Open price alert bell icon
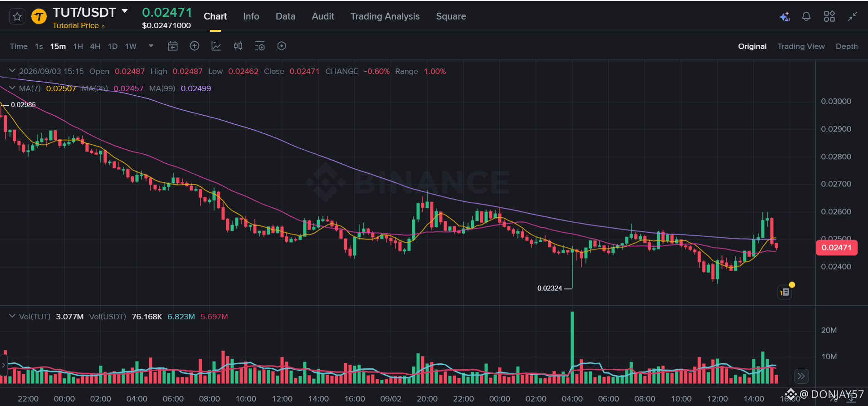Screen dimensions: 868x406 coord(806,17)
